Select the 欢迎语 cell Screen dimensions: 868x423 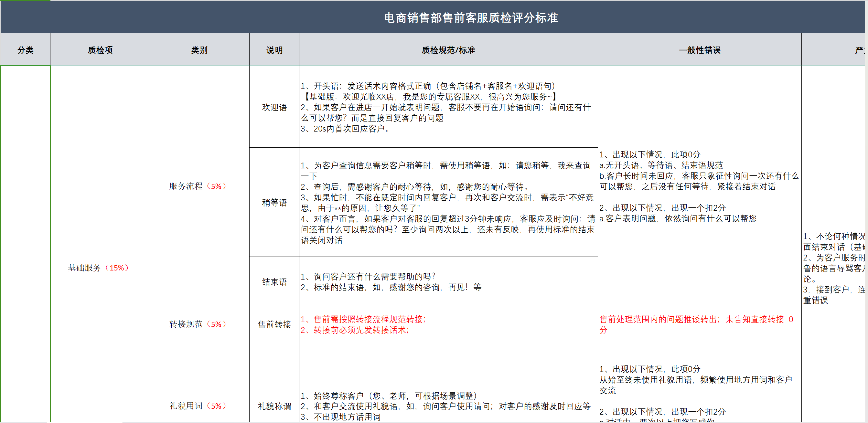(274, 107)
